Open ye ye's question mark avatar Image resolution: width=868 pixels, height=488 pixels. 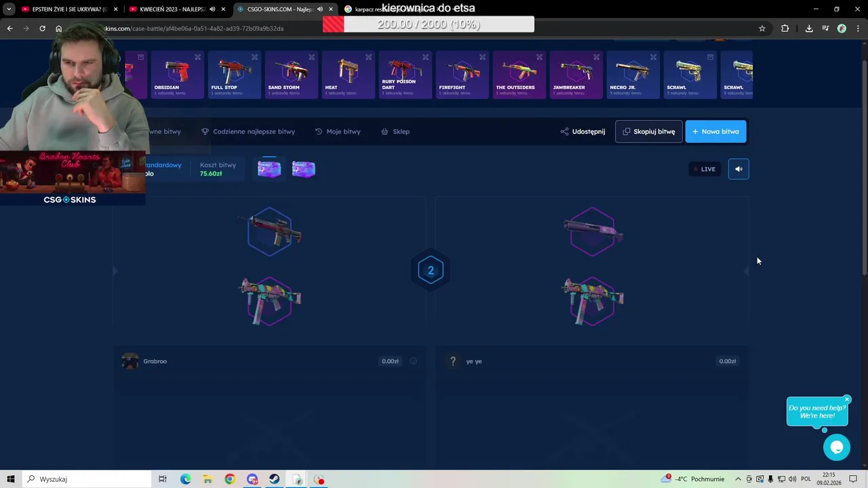(453, 361)
